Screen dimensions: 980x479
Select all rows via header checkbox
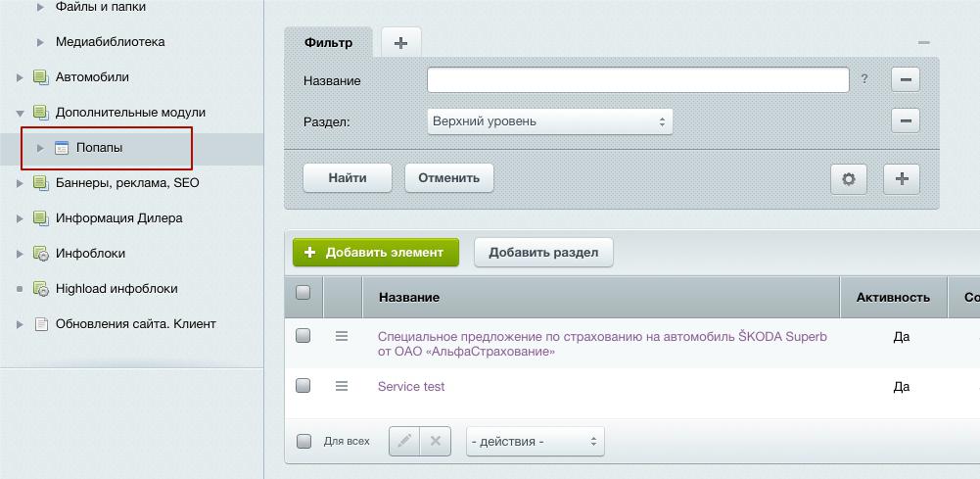tap(303, 292)
